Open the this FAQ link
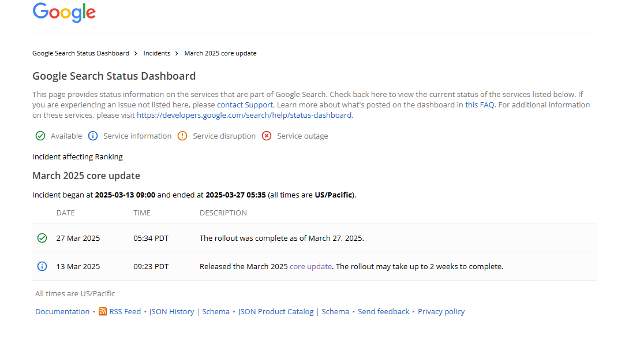The image size is (644, 339). point(480,105)
